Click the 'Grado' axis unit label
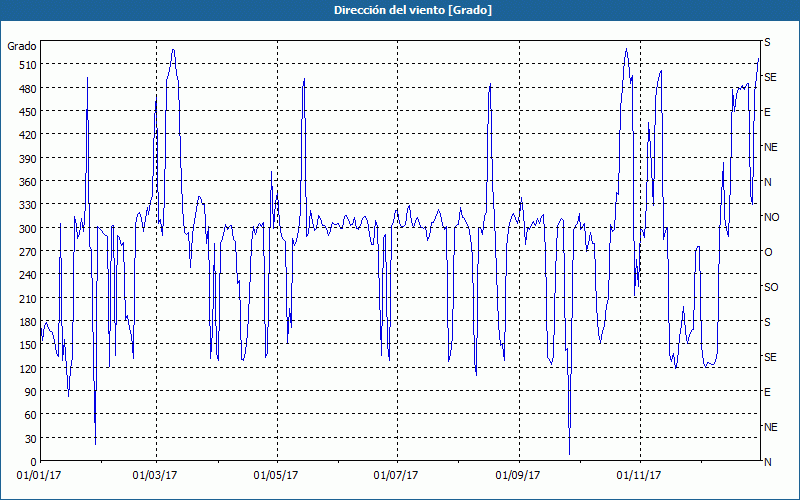This screenshot has height=500, width=800. point(22,46)
